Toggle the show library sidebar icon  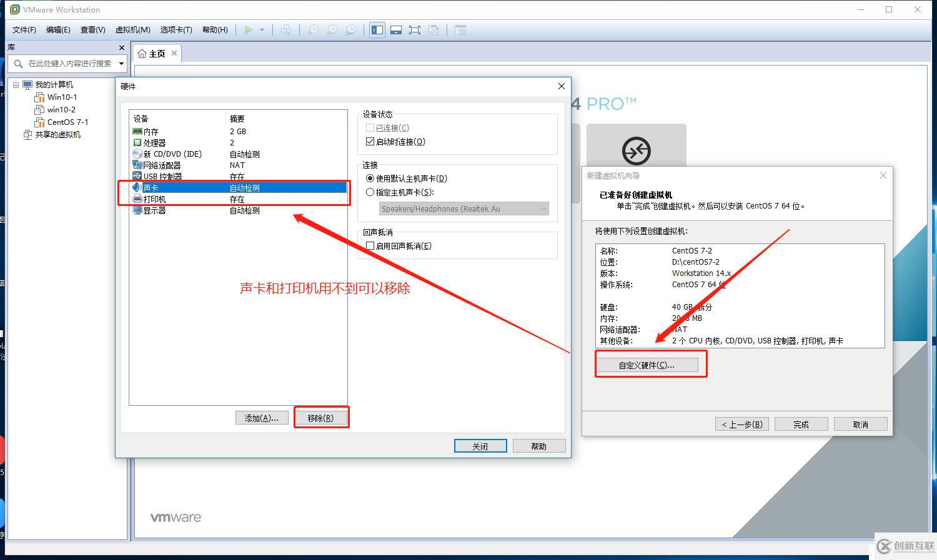click(377, 30)
